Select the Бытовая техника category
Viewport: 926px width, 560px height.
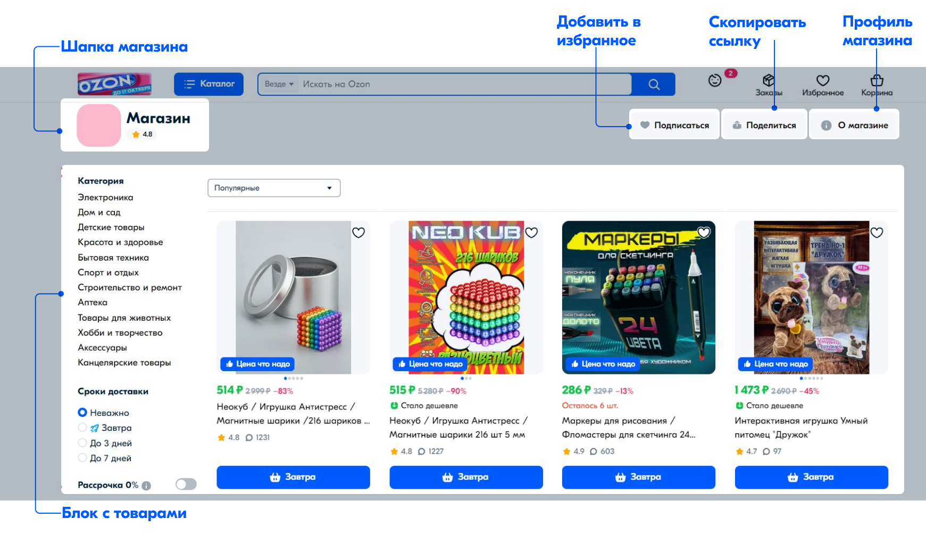(113, 257)
